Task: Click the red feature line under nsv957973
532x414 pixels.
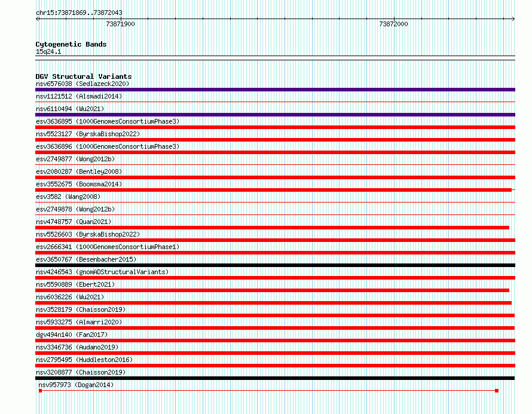Action: click(x=268, y=391)
